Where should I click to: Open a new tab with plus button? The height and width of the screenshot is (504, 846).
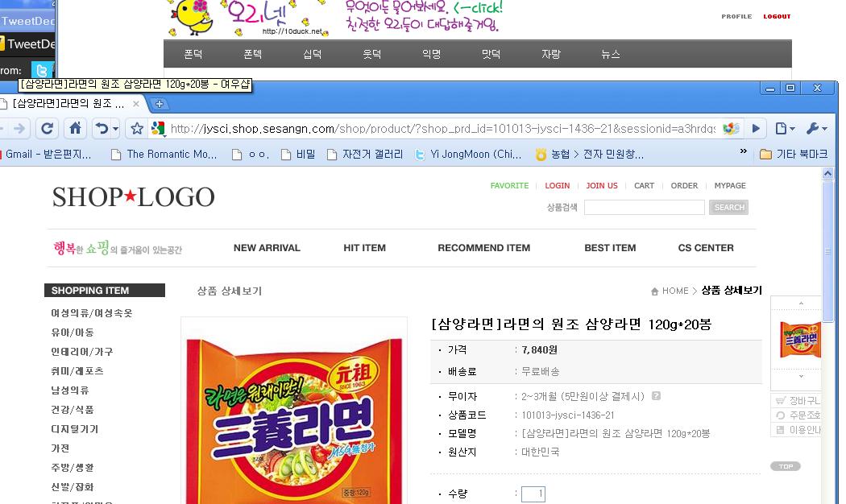[159, 104]
